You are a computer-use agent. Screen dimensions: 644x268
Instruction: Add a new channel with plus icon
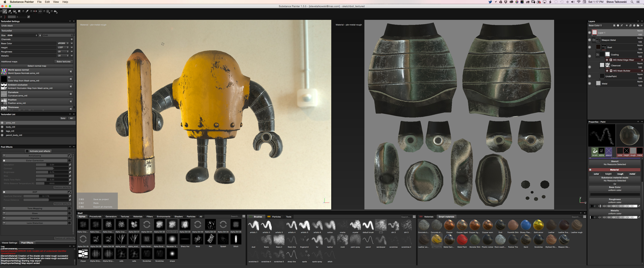click(x=72, y=39)
